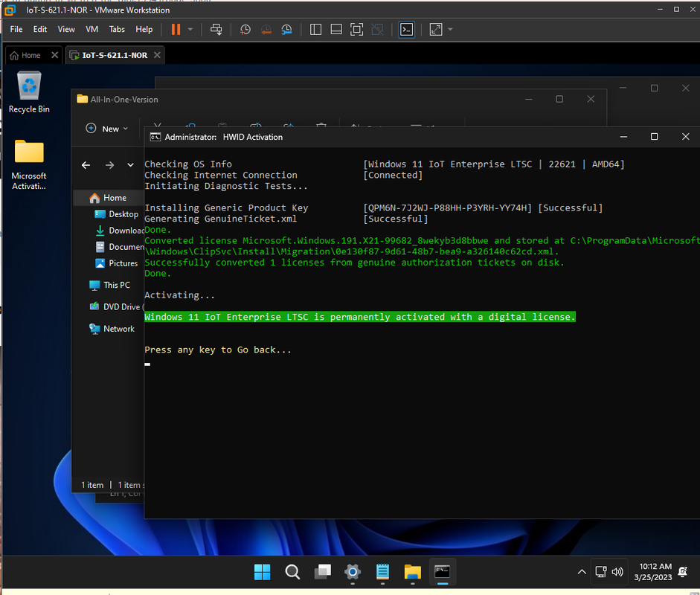Revert the VM to its previous snapshot
Viewport: 700px width, 595px height.
tap(266, 29)
